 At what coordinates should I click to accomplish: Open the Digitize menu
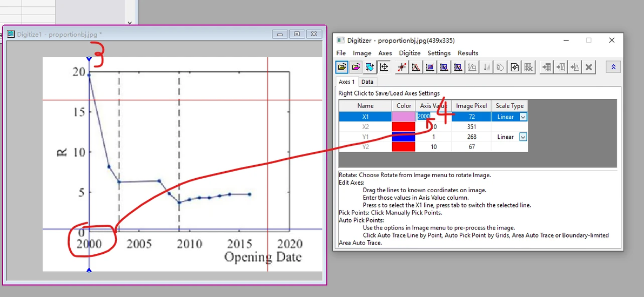[x=410, y=53]
